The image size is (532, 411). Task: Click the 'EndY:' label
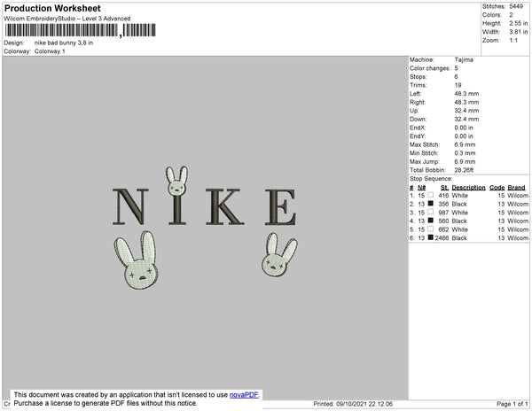[418, 136]
